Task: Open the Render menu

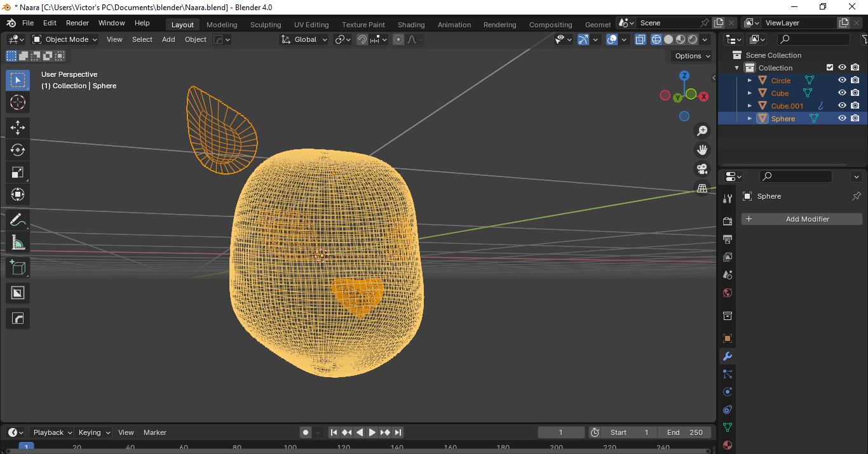Action: [x=78, y=23]
